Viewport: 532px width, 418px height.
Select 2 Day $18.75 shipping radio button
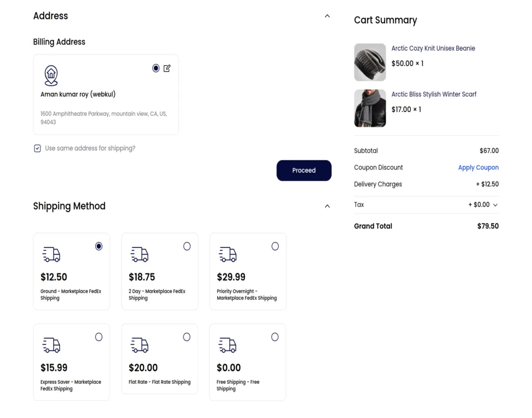pos(187,247)
